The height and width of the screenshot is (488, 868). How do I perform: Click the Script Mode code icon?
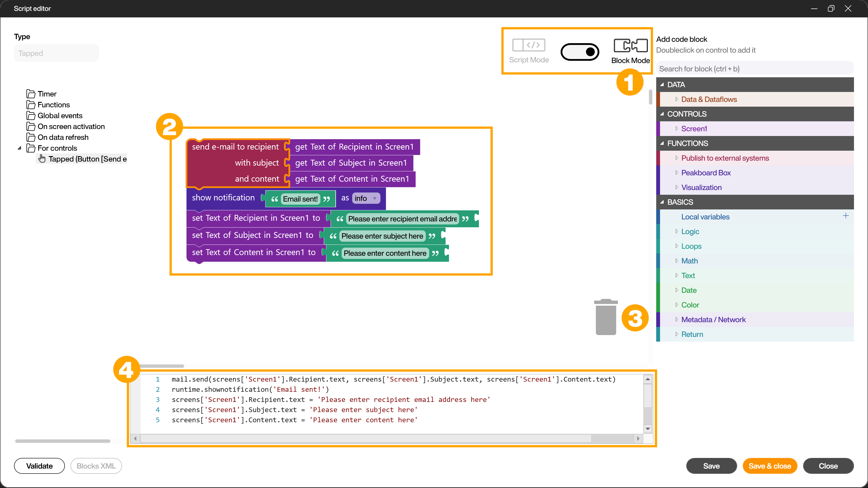tap(528, 45)
